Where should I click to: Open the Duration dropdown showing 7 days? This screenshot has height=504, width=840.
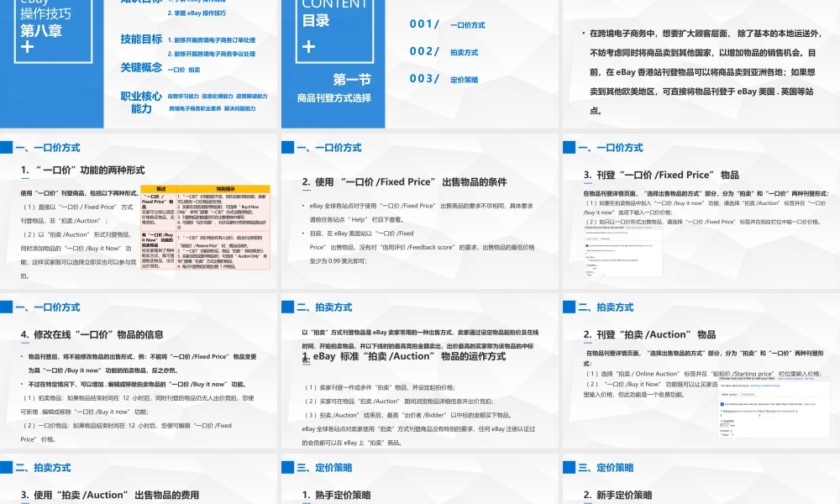pyautogui.click(x=727, y=434)
